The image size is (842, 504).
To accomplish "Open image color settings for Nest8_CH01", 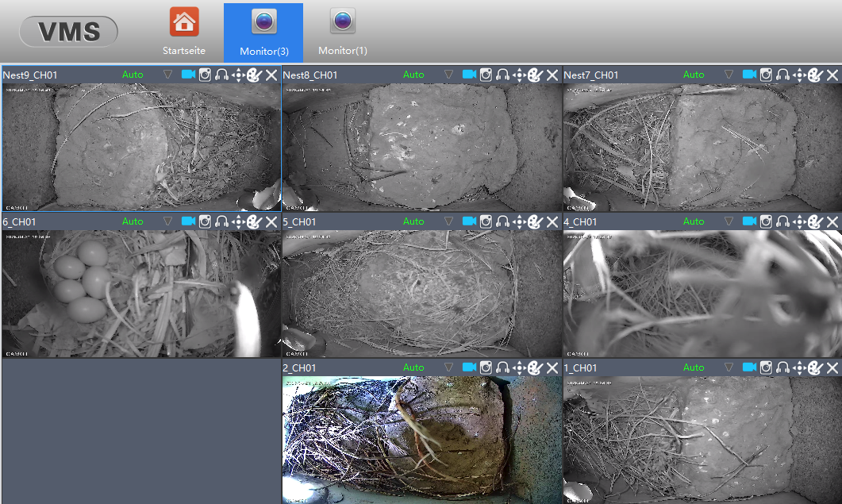I will [535, 75].
